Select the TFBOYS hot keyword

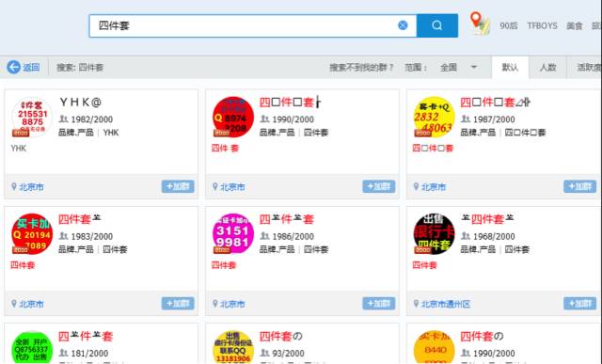(x=542, y=25)
